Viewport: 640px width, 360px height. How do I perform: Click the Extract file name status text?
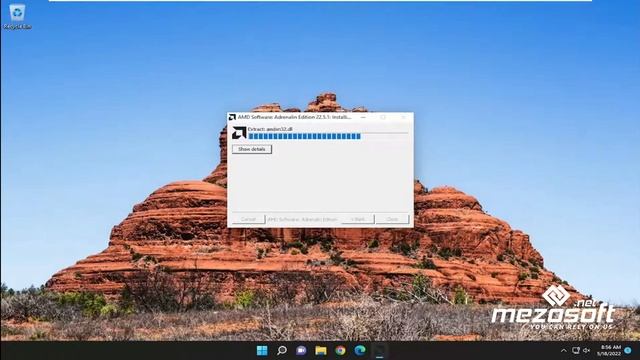(270, 129)
